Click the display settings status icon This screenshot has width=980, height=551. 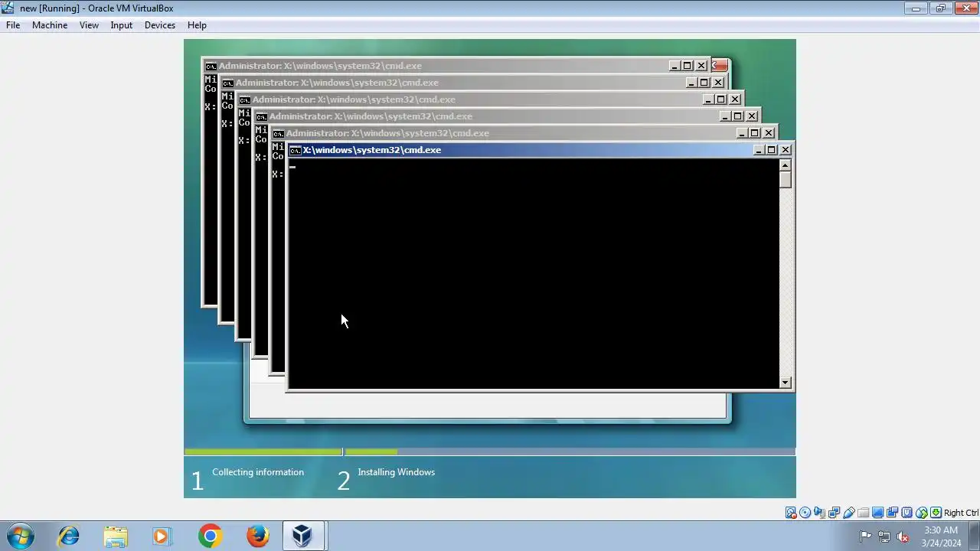click(877, 513)
